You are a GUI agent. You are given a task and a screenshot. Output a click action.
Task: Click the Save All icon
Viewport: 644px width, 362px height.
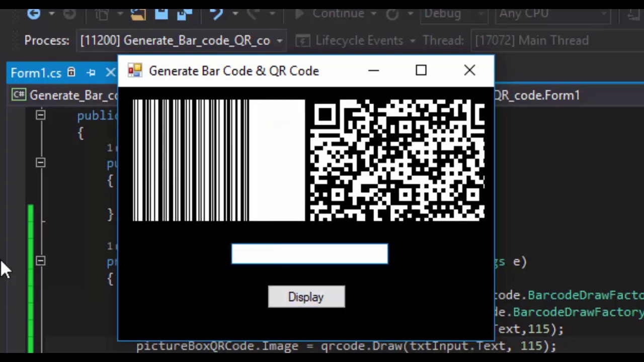pyautogui.click(x=185, y=14)
